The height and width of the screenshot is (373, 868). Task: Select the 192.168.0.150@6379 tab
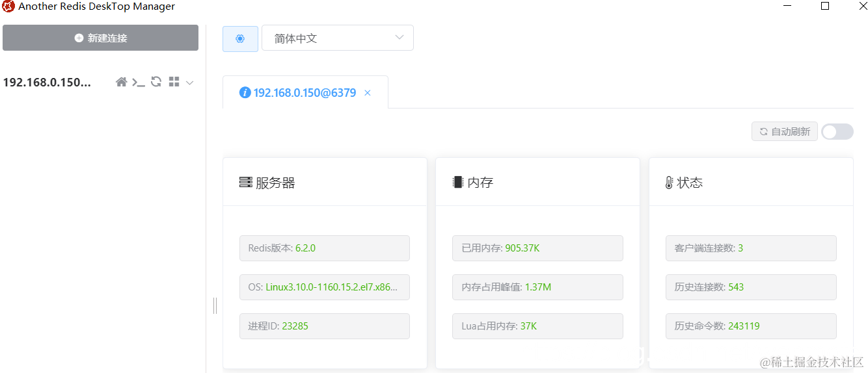pos(305,92)
